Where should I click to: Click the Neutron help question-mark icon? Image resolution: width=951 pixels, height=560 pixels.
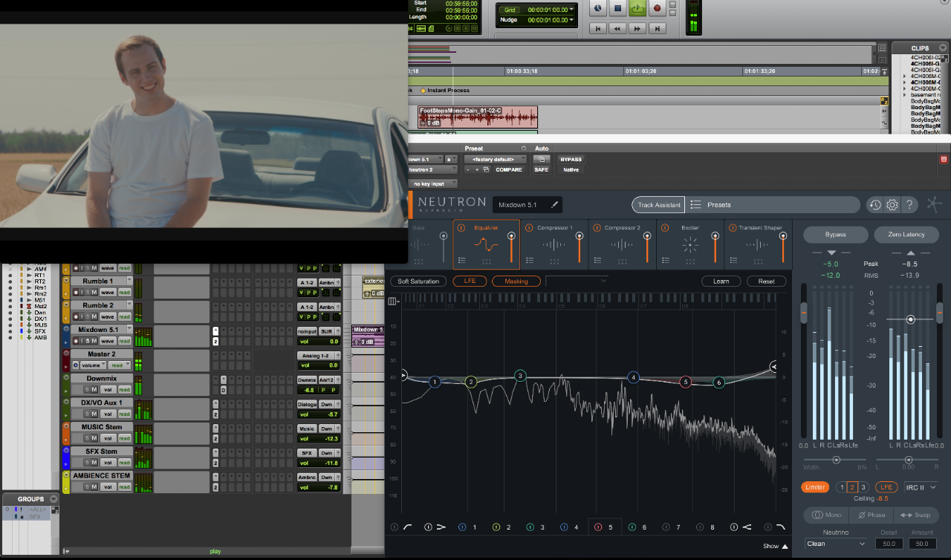tap(910, 204)
